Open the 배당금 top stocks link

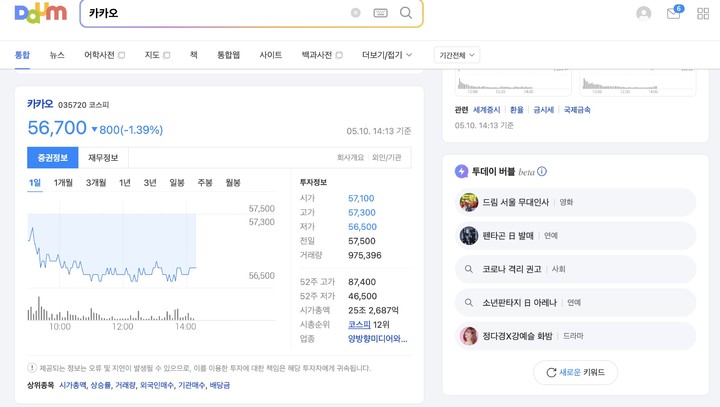219,385
